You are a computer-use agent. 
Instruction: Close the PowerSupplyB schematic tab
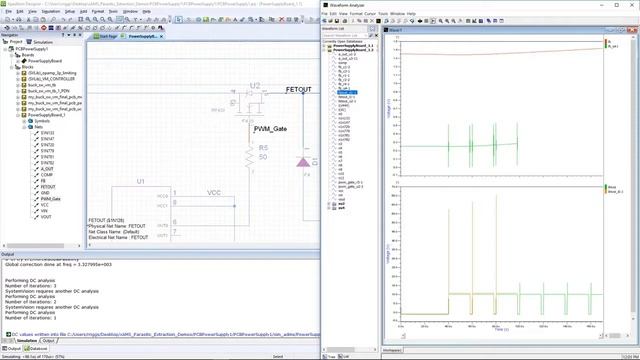click(x=161, y=36)
